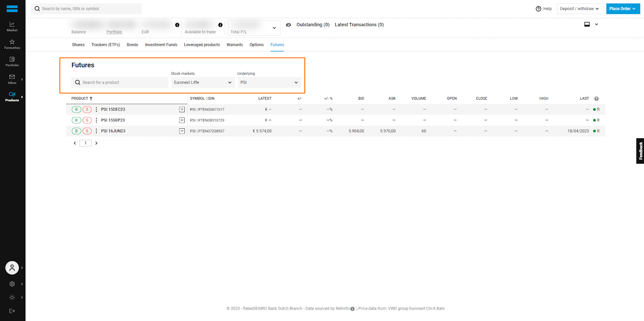The image size is (644, 321).
Task: Toggle the hide values eye icon
Action: [289, 25]
